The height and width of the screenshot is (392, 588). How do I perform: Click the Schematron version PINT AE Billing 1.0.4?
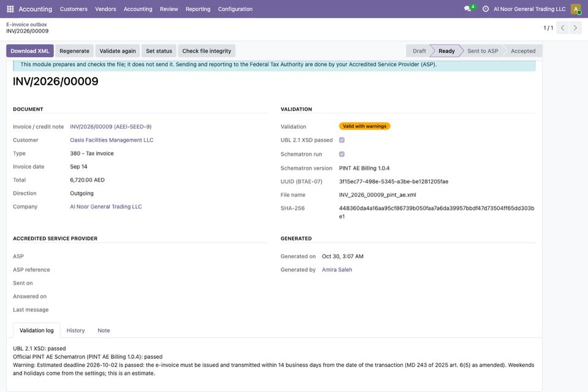click(364, 169)
